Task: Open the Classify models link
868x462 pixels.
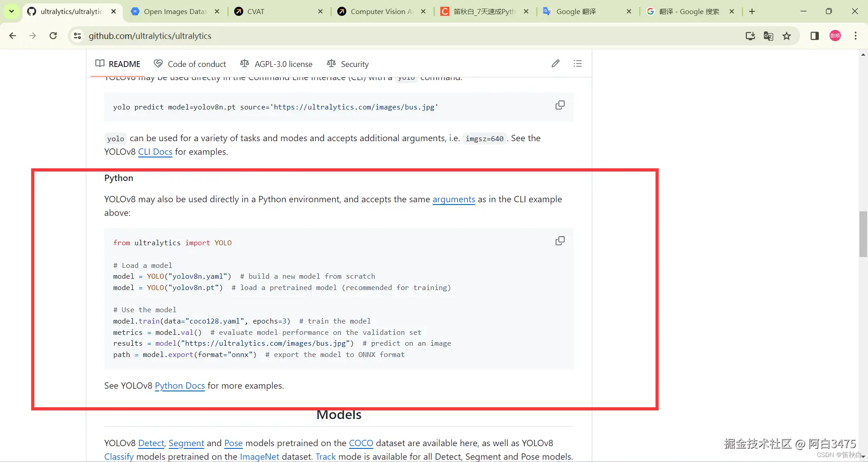Action: [x=119, y=457]
